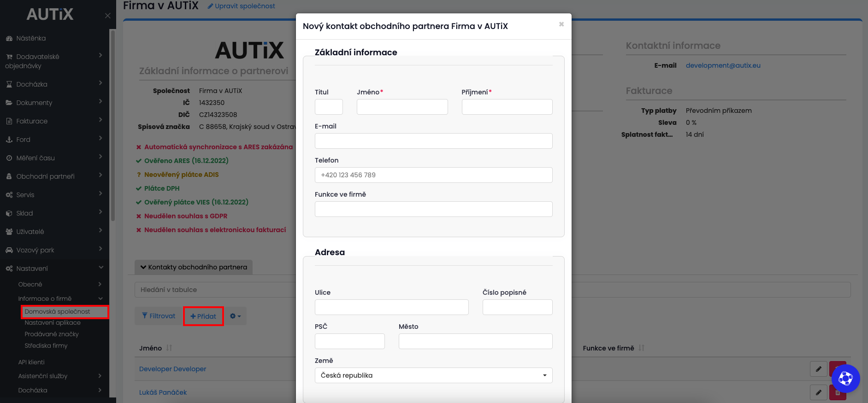Click the sidebar collapse X icon

[x=107, y=16]
